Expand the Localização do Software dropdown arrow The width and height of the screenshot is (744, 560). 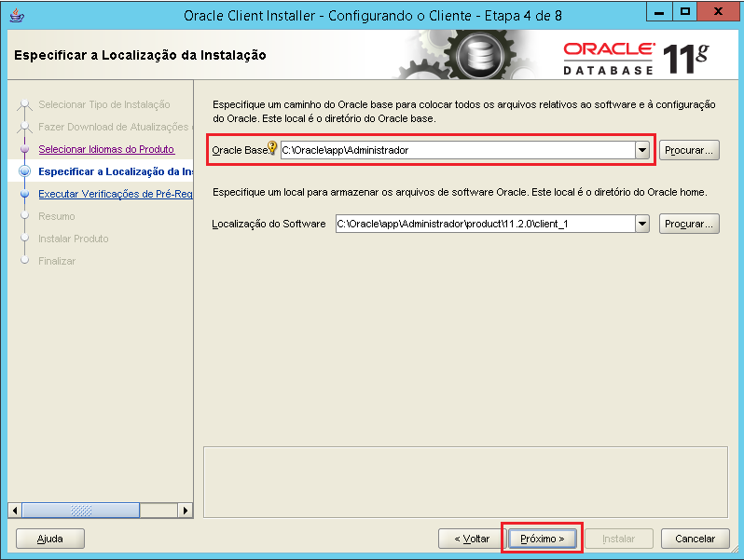(642, 224)
